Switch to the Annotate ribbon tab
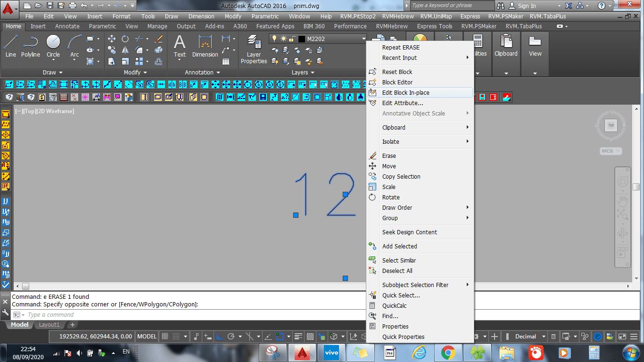This screenshot has width=644, height=362. click(67, 26)
